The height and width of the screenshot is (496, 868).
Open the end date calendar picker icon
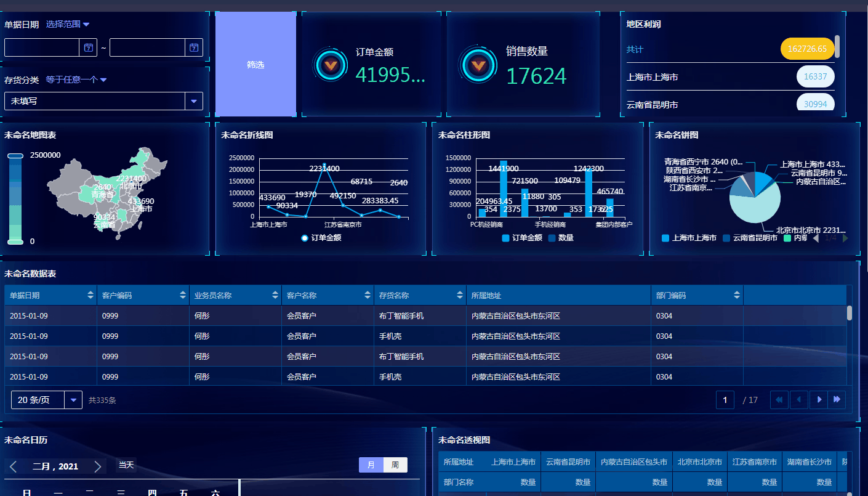point(194,47)
